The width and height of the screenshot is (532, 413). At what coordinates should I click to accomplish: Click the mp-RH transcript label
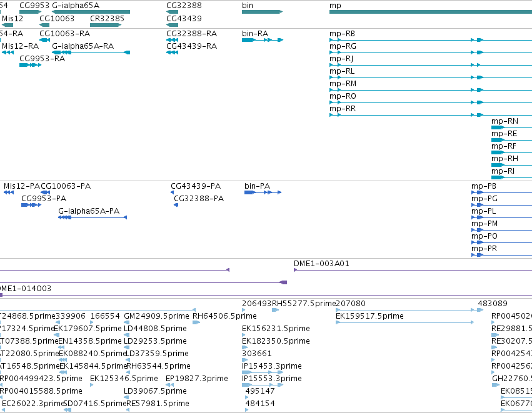505,159
